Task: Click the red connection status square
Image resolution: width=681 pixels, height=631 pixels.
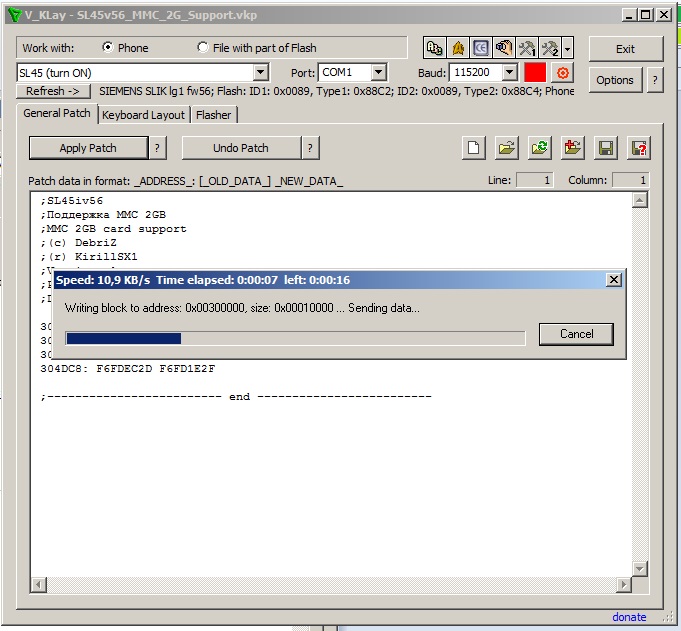Action: (535, 73)
